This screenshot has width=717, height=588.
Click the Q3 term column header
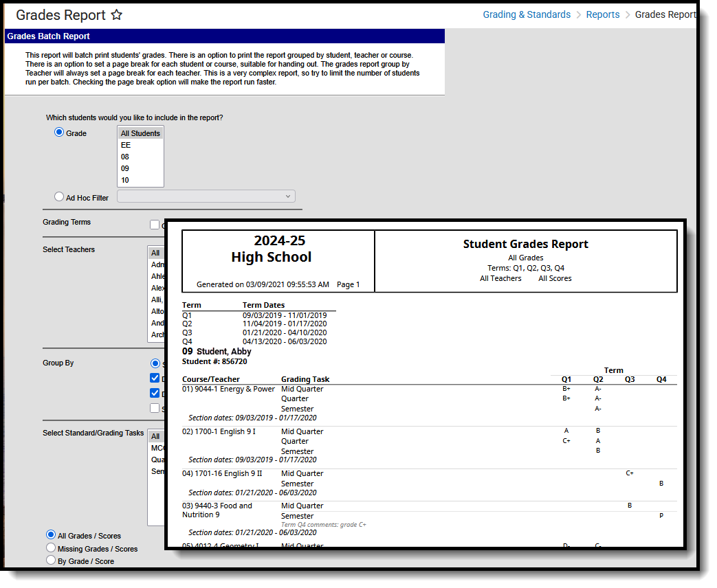630,380
